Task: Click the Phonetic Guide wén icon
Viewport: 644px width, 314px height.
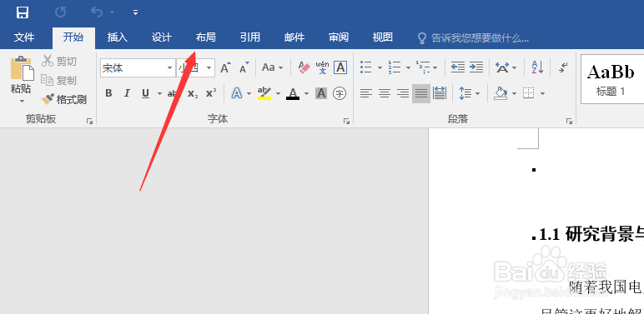Action: pos(322,67)
